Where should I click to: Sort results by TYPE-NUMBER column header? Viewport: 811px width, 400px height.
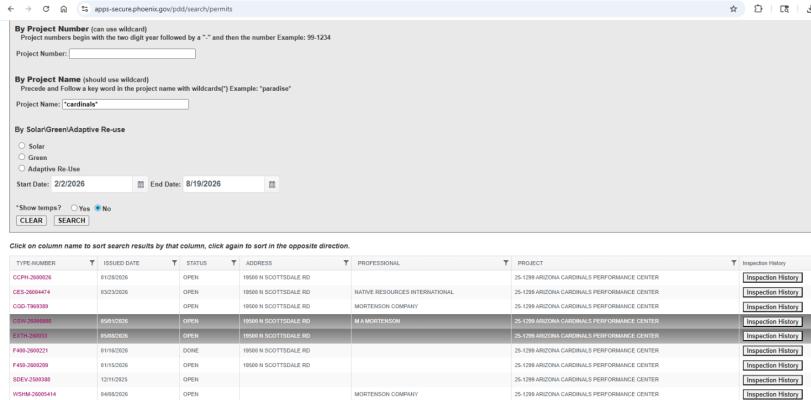point(36,263)
